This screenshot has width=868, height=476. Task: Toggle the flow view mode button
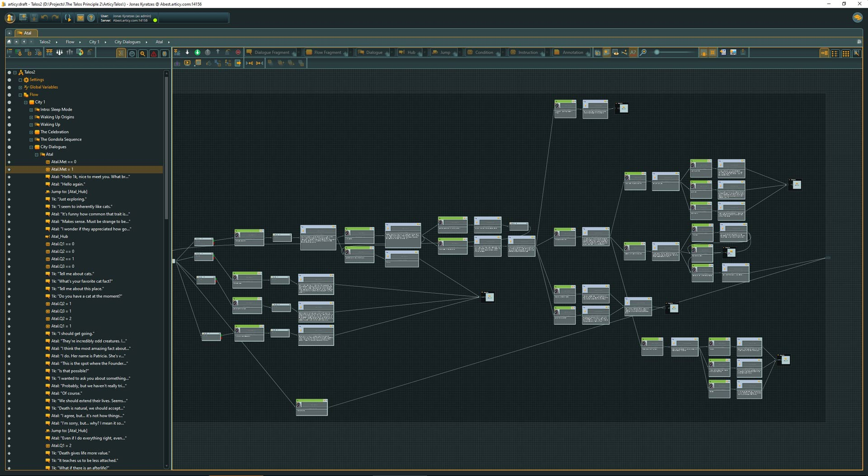point(825,53)
